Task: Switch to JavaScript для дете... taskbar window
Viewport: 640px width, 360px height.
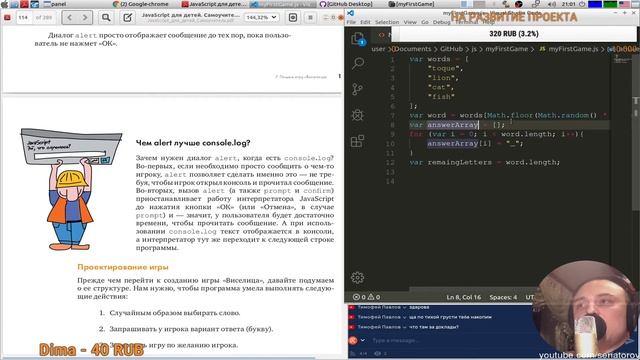Action: point(214,4)
